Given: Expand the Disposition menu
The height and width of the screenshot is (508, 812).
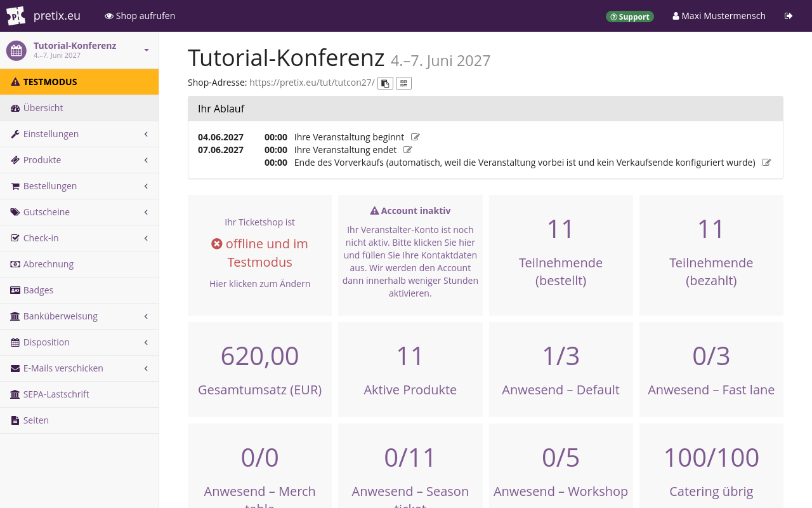Looking at the screenshot, I should [79, 342].
